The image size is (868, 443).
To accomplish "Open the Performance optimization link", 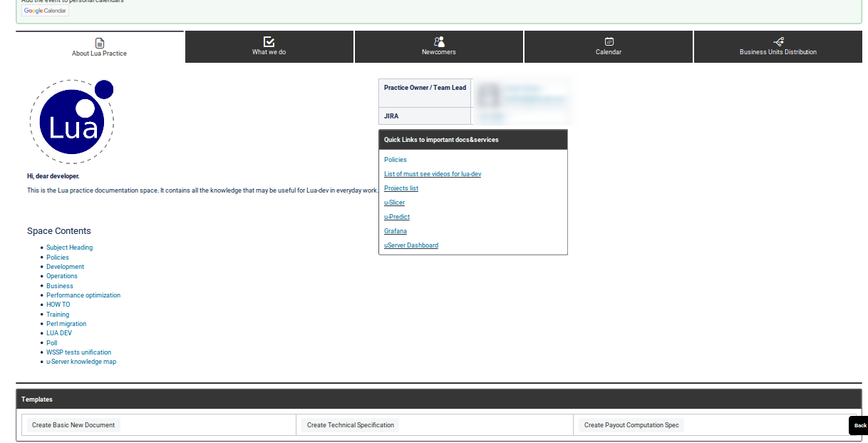I will click(83, 295).
